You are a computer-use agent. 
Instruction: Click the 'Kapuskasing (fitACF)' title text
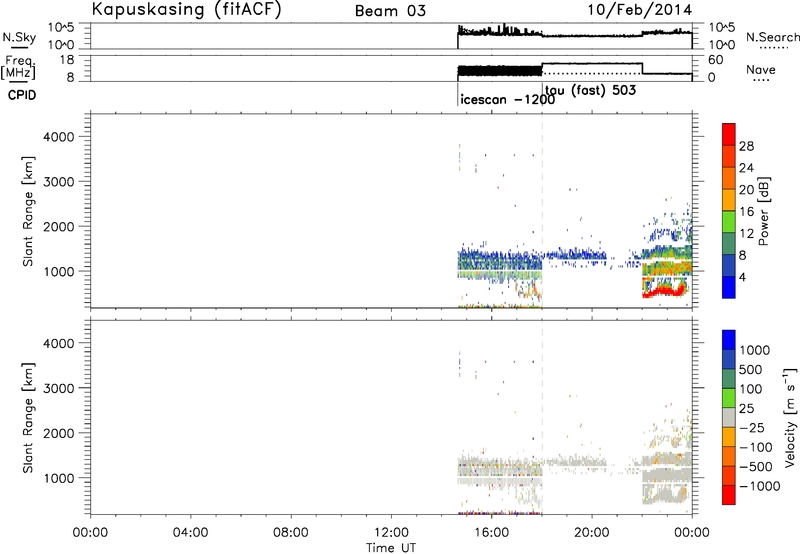(186, 9)
